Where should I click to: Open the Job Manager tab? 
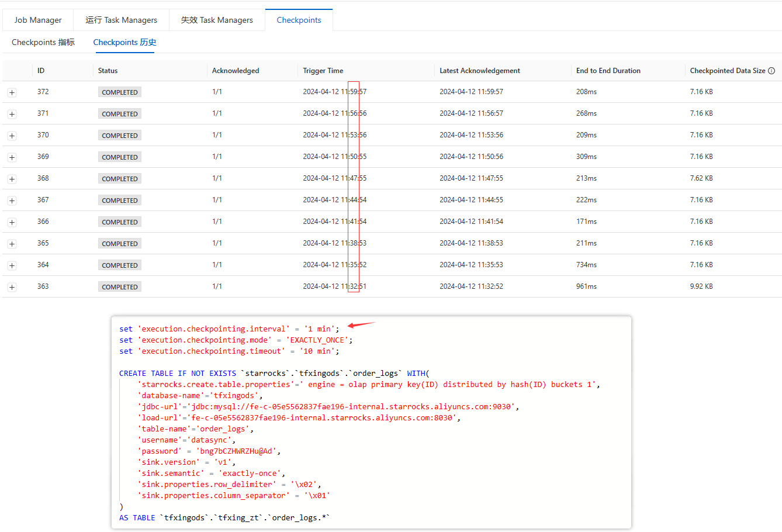pyautogui.click(x=38, y=20)
